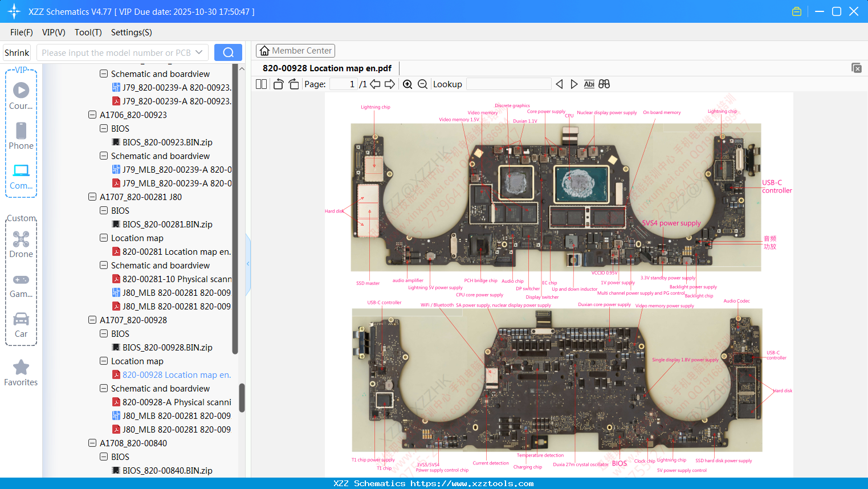Open J79_MLB_820-00239-A boardview file with blue icon
This screenshot has width=868, height=489.
tap(172, 170)
